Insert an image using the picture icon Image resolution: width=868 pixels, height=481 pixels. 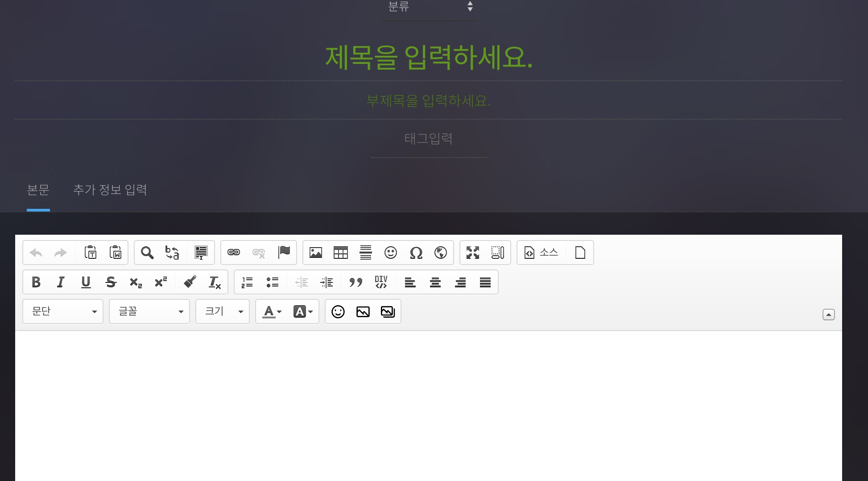pos(316,253)
